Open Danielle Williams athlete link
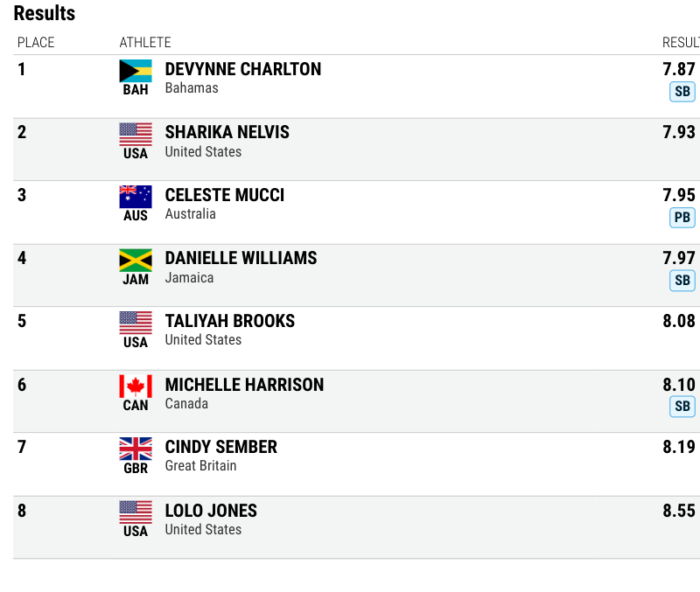The image size is (700, 592). pos(241,258)
